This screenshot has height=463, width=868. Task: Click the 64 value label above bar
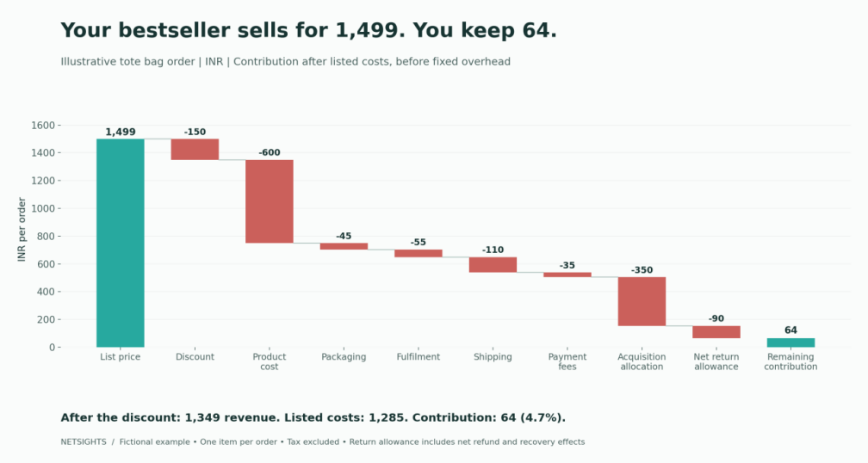pyautogui.click(x=790, y=330)
